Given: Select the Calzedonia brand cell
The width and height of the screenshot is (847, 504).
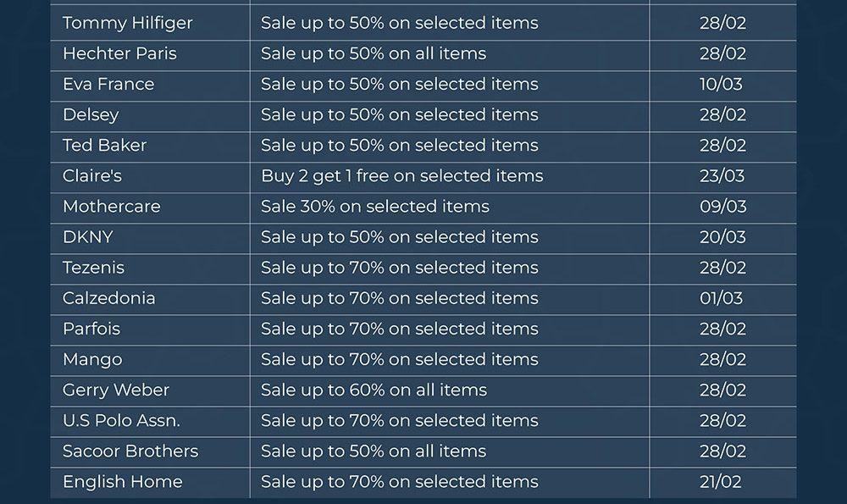Looking at the screenshot, I should pos(108,298).
